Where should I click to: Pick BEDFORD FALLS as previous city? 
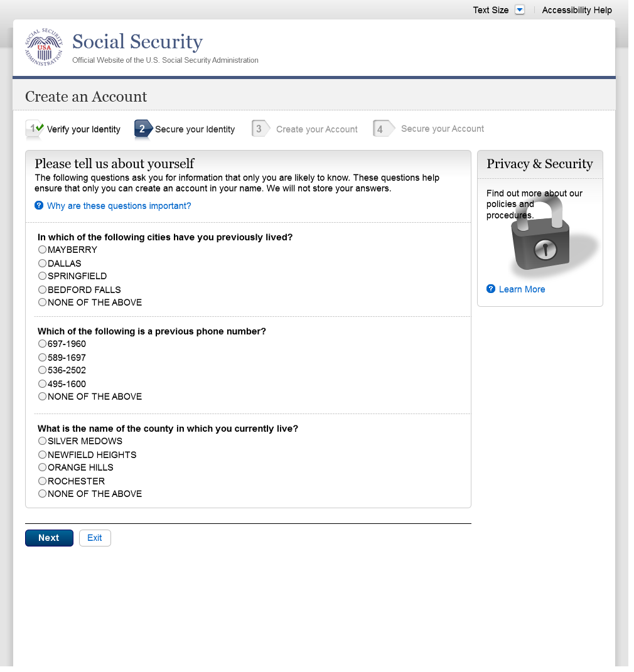click(43, 290)
